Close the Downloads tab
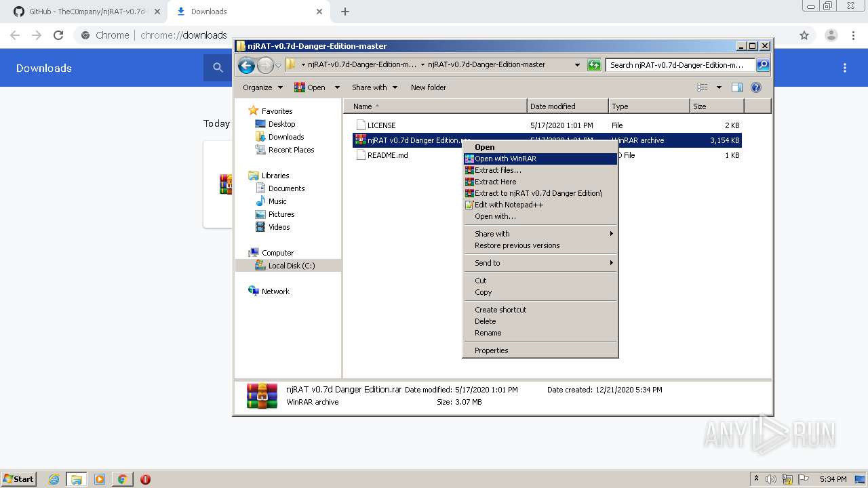 [x=319, y=12]
